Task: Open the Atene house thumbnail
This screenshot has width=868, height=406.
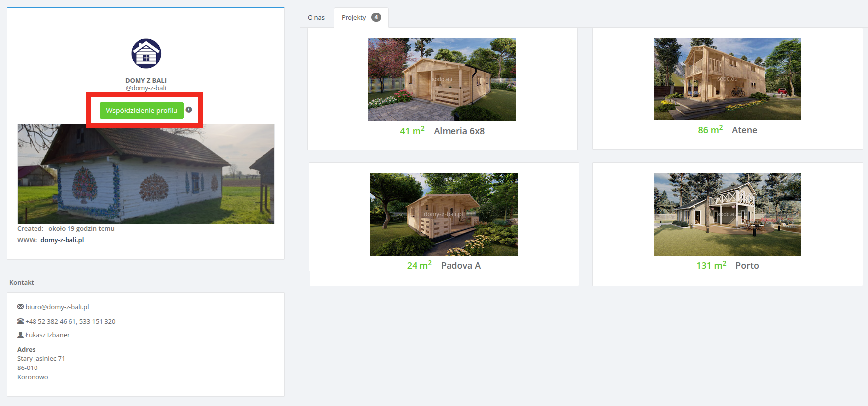Action: 727,79
